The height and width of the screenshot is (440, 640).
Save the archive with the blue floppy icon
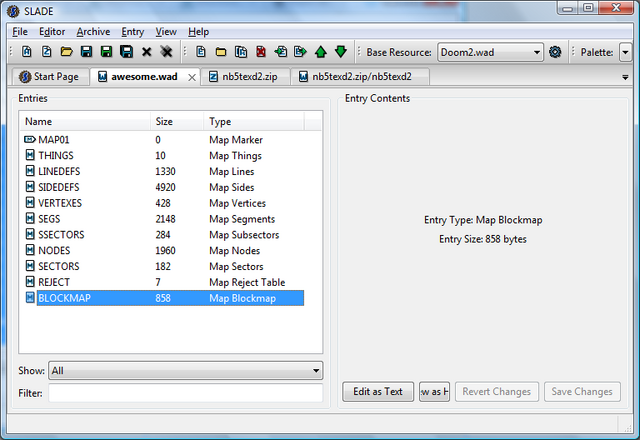[x=87, y=52]
